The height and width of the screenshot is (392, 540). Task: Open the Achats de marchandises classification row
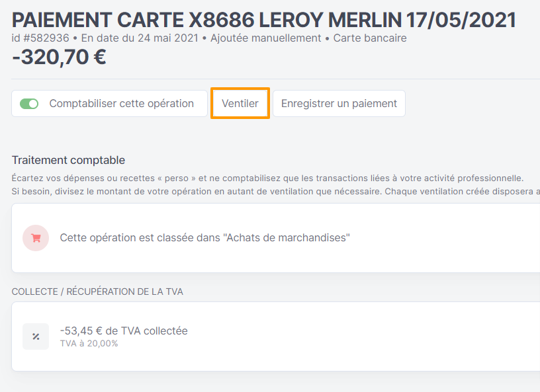tap(275, 238)
